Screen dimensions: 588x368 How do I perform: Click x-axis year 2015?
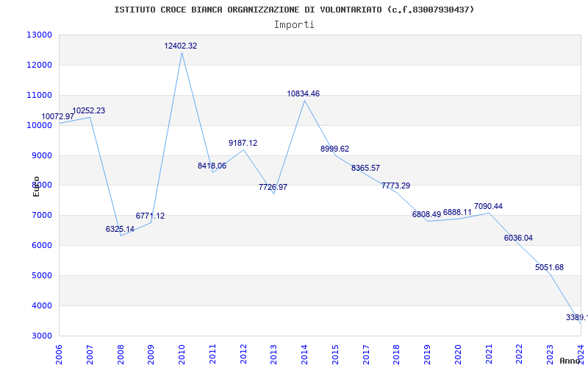click(x=335, y=354)
